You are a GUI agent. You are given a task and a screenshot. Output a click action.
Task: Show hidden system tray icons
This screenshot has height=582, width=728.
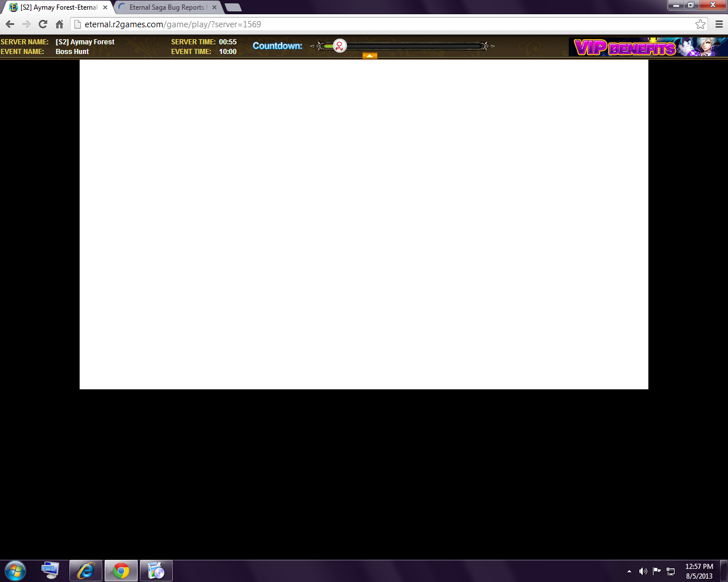(x=629, y=571)
